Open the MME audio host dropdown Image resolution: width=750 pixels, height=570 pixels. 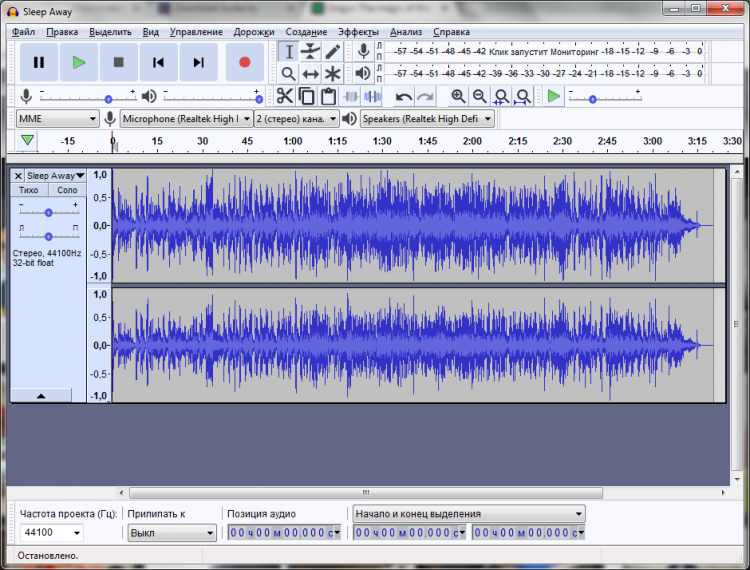[x=57, y=118]
